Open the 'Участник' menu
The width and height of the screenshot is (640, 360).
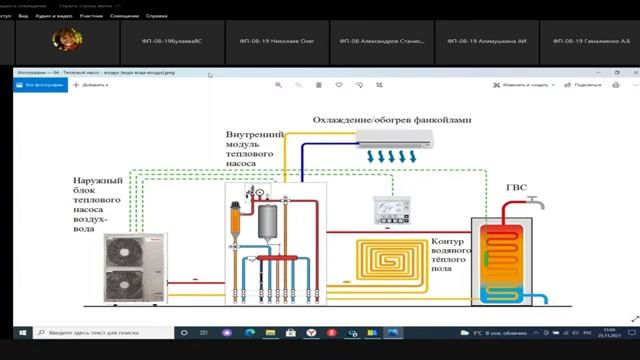click(x=91, y=16)
